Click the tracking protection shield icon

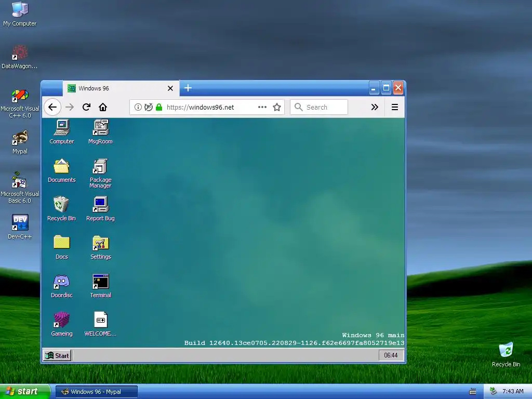(148, 107)
